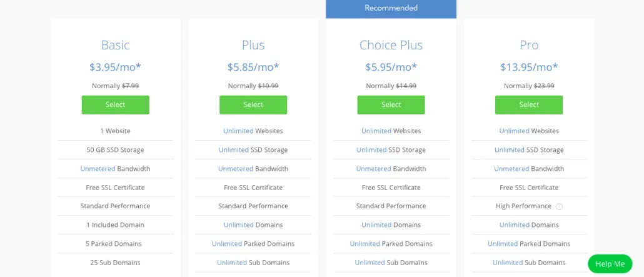644x277 pixels.
Task: Click the Pro plan heading
Action: pyautogui.click(x=529, y=45)
